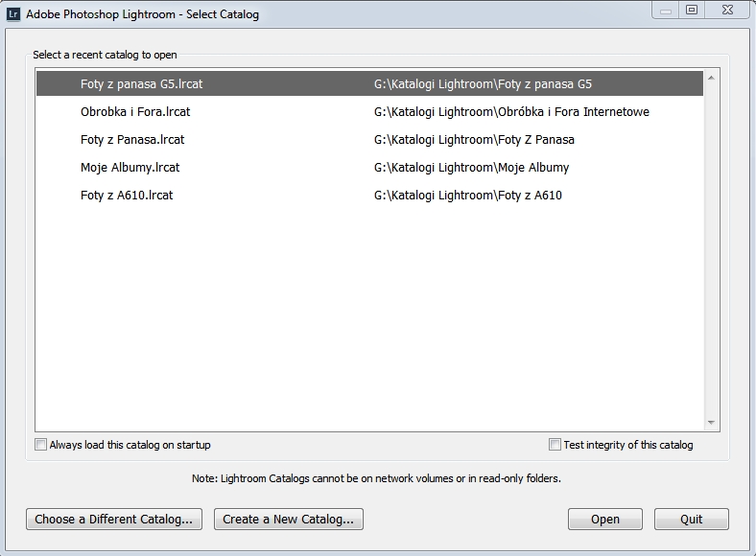Image resolution: width=756 pixels, height=556 pixels.
Task: Close the Select Catalog dialog with X
Action: click(726, 11)
